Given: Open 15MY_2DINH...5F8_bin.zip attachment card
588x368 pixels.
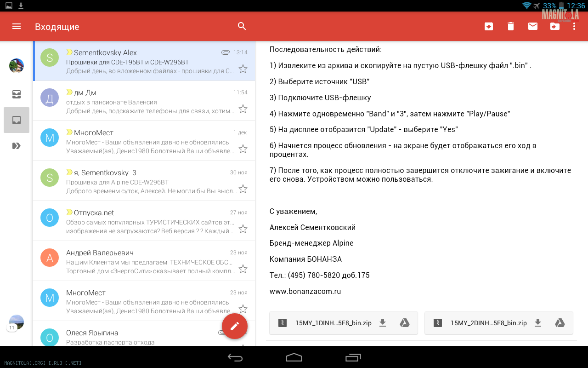Looking at the screenshot, I should click(x=499, y=323).
